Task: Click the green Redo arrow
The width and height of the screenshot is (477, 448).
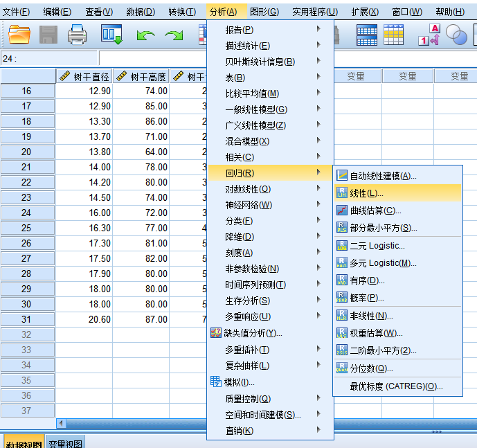Action: tap(174, 35)
